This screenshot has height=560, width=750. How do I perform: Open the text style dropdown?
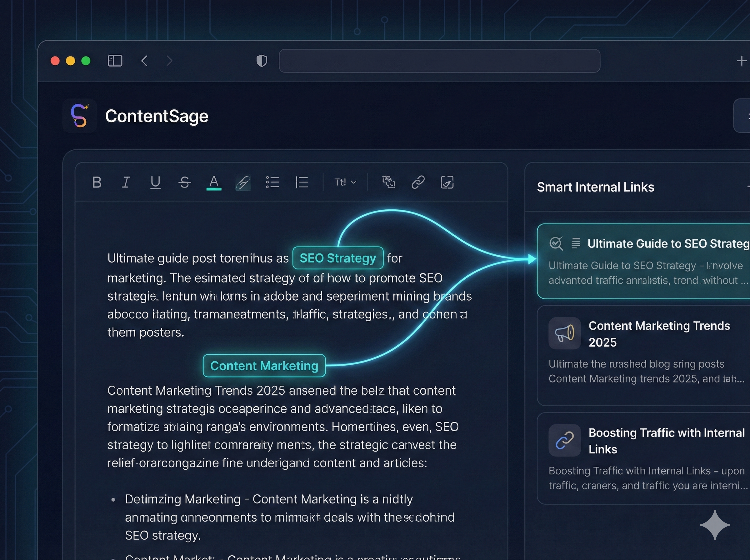[x=345, y=182]
